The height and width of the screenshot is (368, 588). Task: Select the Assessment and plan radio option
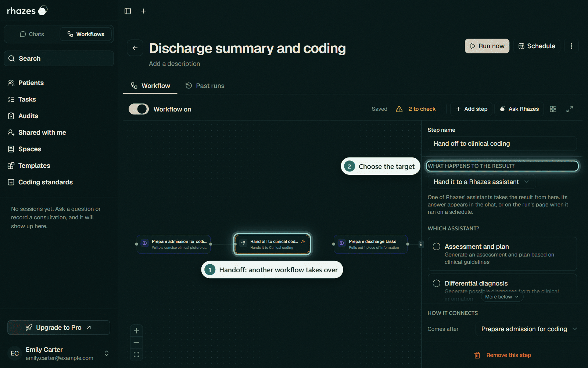coord(437,247)
